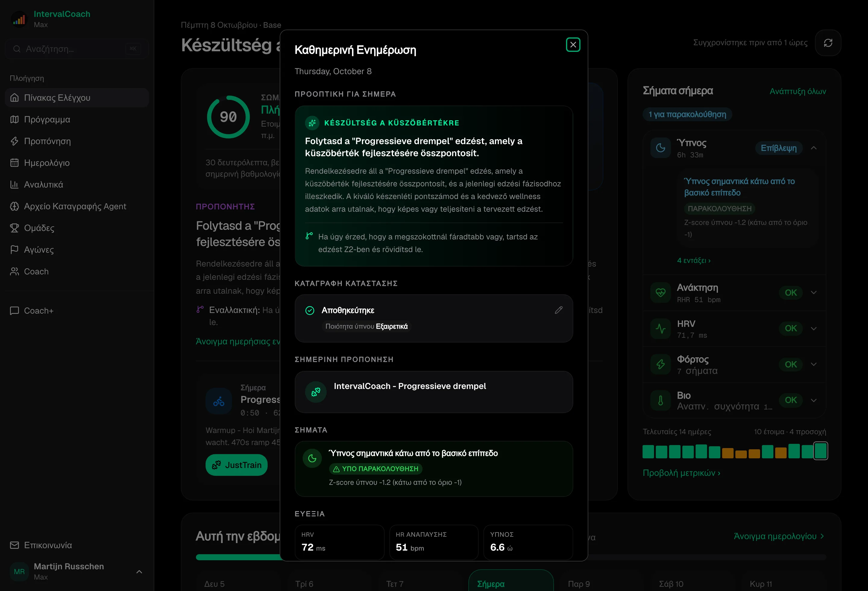Open the IntervalCoach logo in sidebar
868x591 pixels.
(19, 19)
